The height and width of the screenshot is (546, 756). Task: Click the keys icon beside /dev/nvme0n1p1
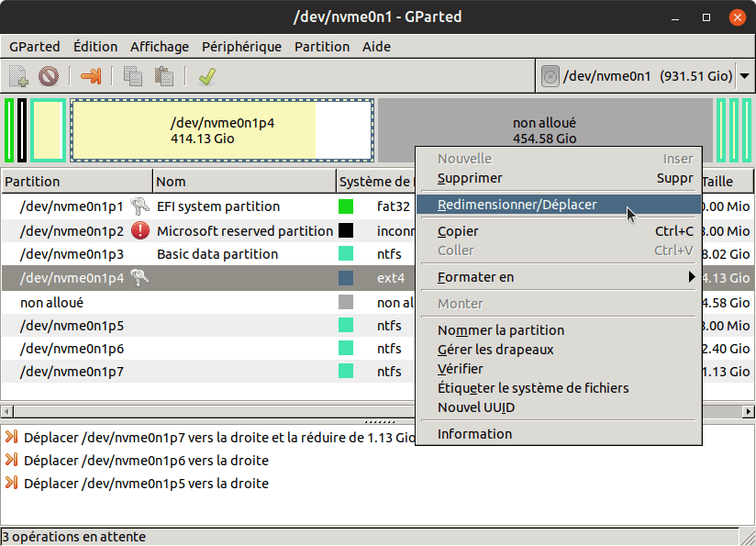coord(140,206)
